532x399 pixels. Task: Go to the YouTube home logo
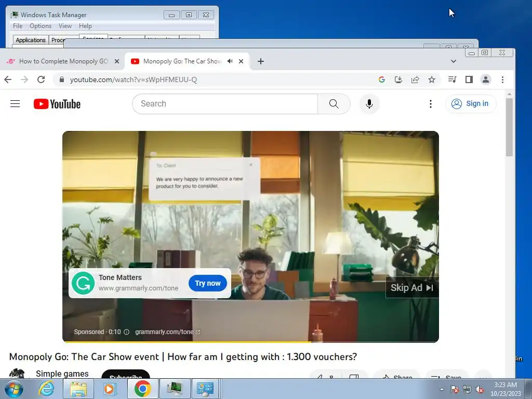(57, 104)
